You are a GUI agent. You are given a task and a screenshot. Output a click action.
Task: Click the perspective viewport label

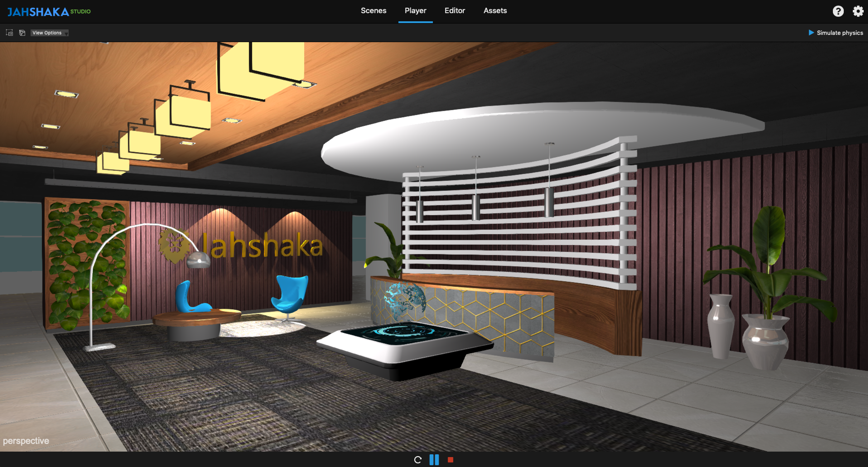pos(26,441)
